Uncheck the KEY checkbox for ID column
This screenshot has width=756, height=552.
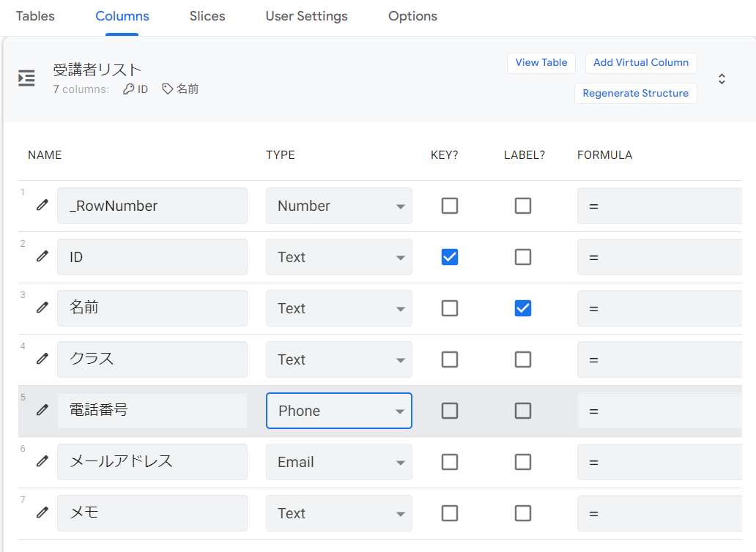coord(450,257)
